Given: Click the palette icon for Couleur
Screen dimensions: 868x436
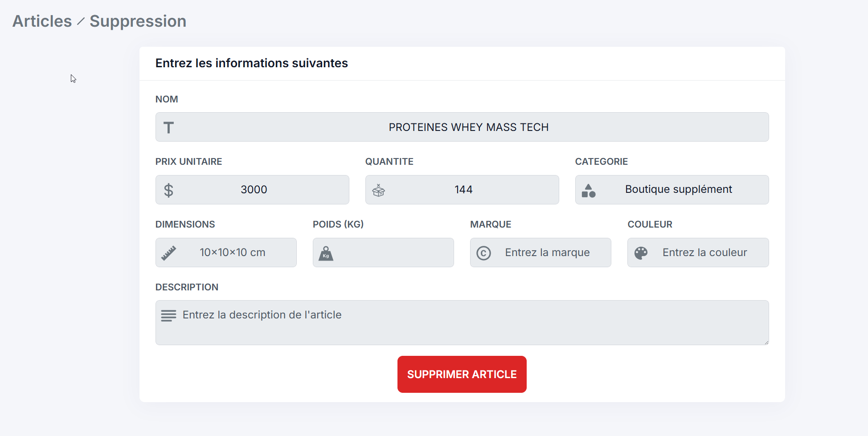Looking at the screenshot, I should tap(641, 253).
